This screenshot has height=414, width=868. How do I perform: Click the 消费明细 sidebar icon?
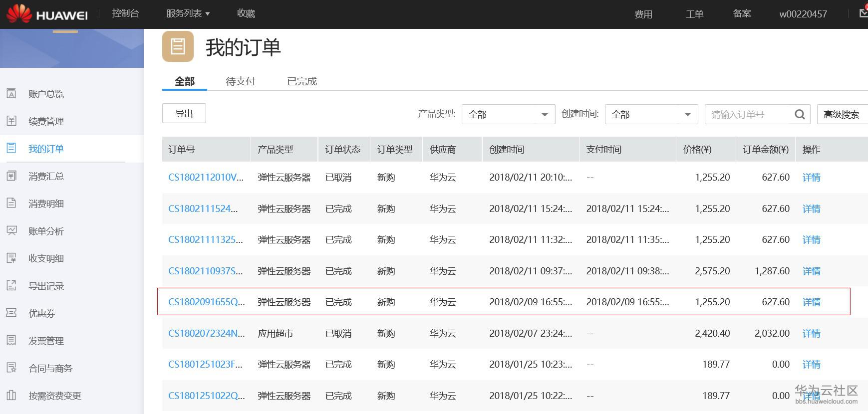(11, 203)
